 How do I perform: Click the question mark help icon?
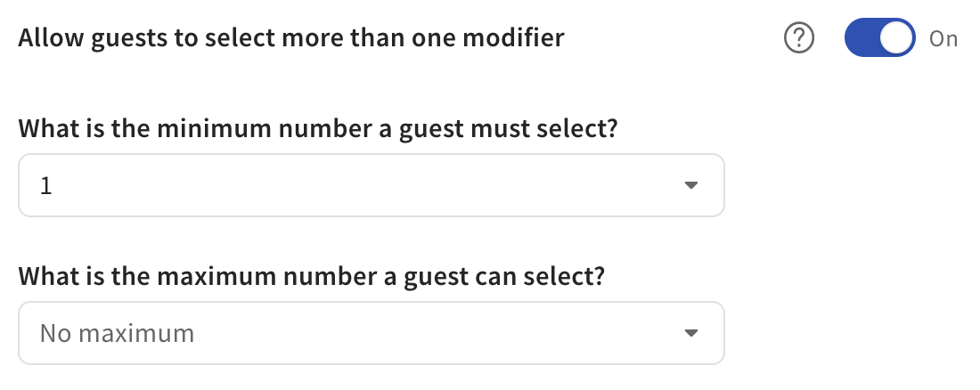[800, 39]
